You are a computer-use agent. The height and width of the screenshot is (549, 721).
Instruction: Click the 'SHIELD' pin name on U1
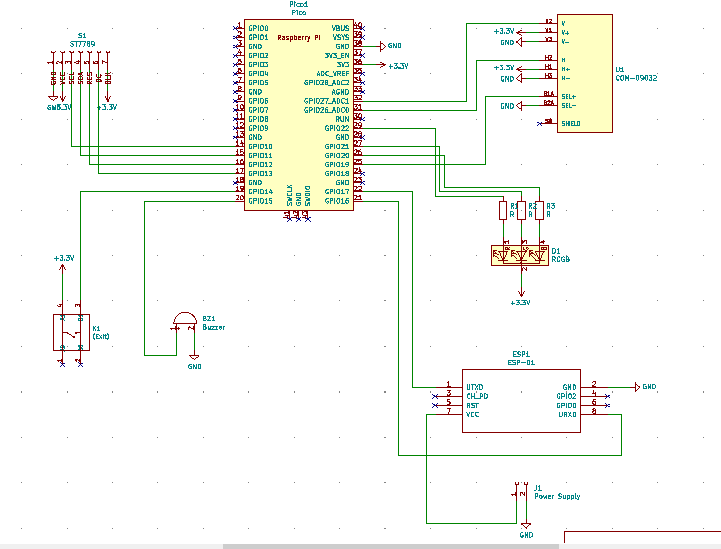571,124
